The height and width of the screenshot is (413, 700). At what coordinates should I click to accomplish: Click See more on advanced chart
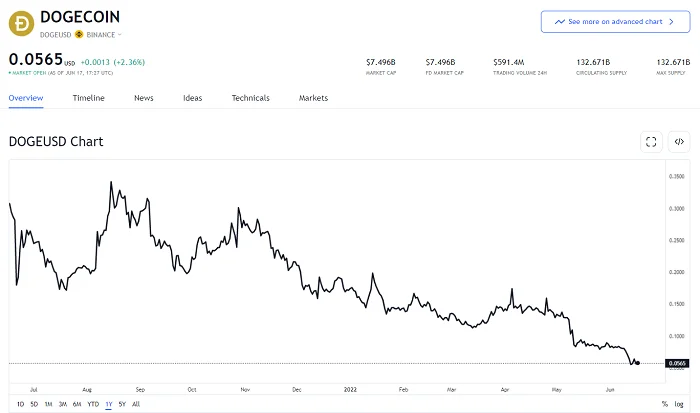[615, 21]
